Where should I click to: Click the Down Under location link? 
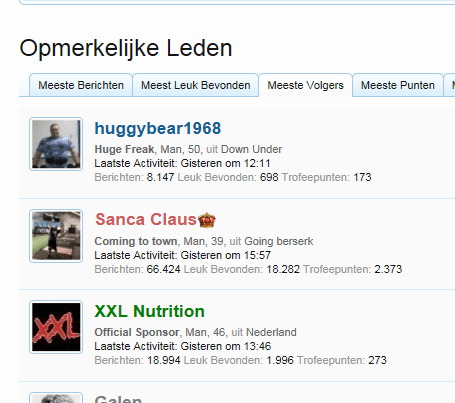point(252,149)
